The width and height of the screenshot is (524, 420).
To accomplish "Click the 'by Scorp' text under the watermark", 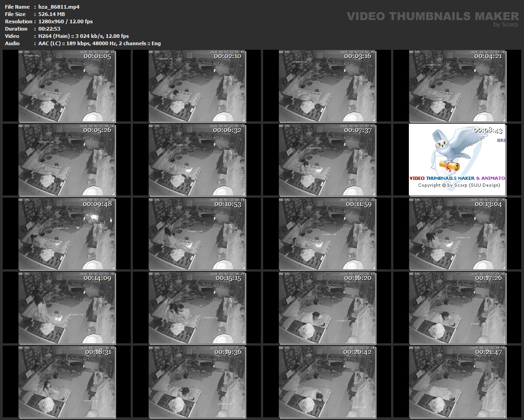I will pos(506,25).
